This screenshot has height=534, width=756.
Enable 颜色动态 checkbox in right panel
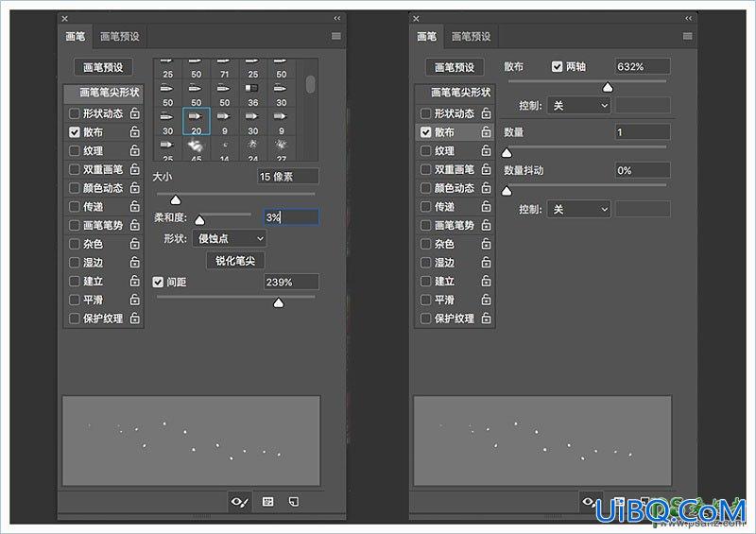point(426,188)
